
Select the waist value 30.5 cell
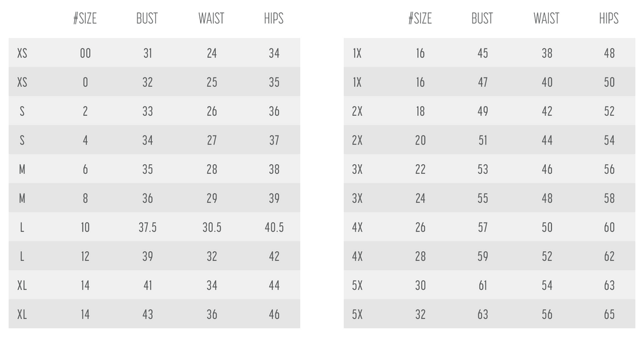tap(212, 227)
